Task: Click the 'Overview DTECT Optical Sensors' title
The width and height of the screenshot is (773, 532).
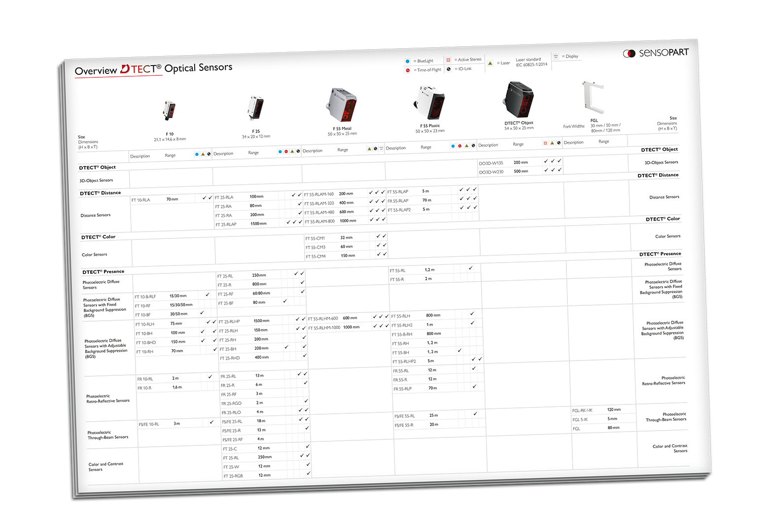Action: point(153,69)
